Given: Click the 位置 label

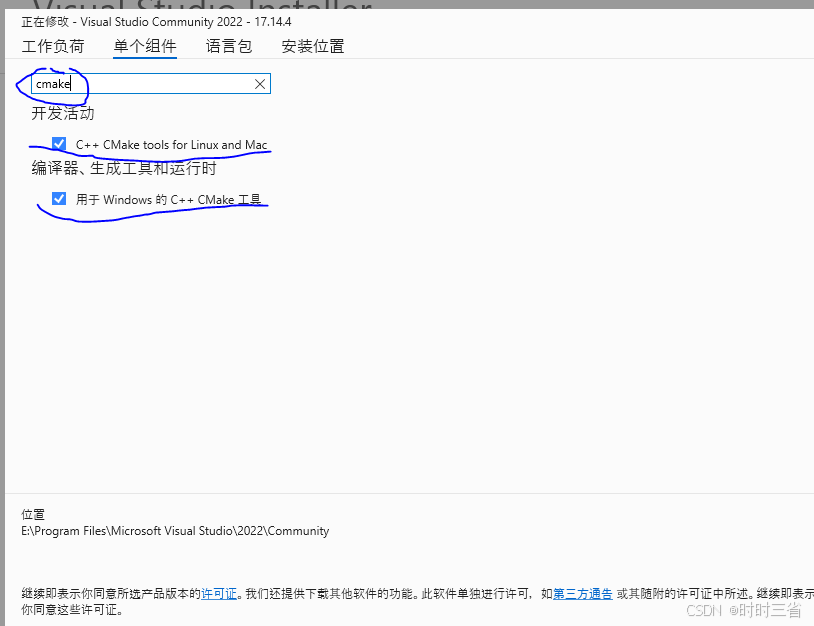Looking at the screenshot, I should pos(33,514).
